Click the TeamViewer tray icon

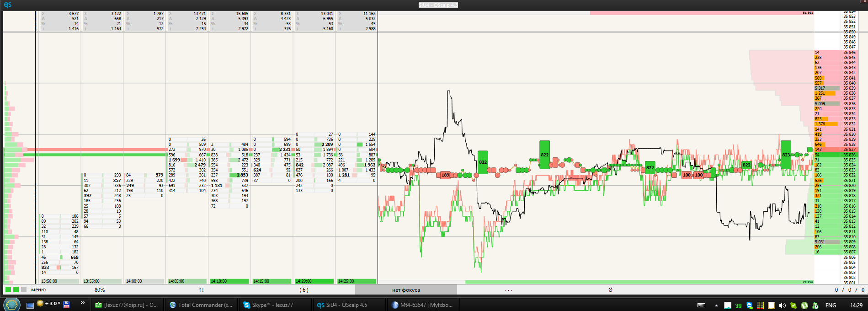[x=750, y=306]
